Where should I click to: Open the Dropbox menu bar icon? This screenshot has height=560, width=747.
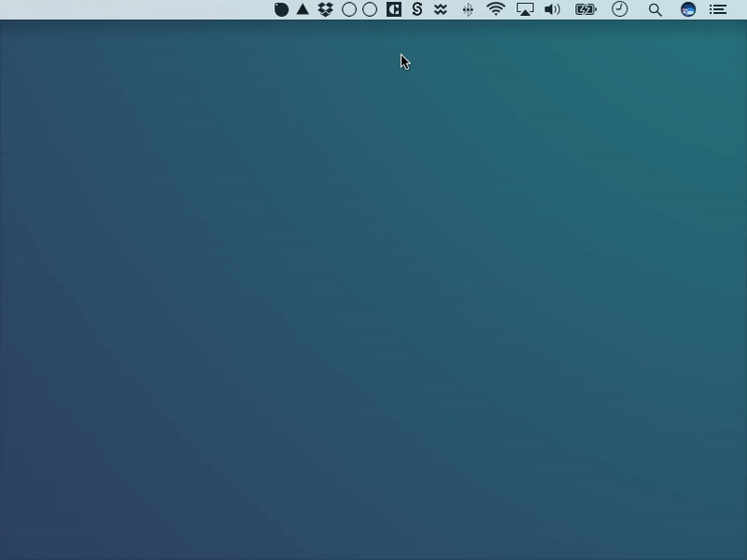coord(323,10)
